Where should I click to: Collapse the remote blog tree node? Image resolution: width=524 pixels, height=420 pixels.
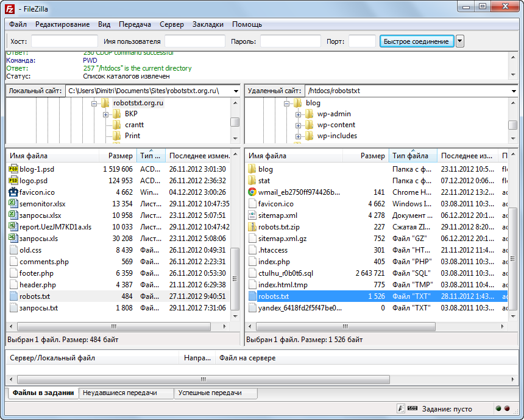286,104
